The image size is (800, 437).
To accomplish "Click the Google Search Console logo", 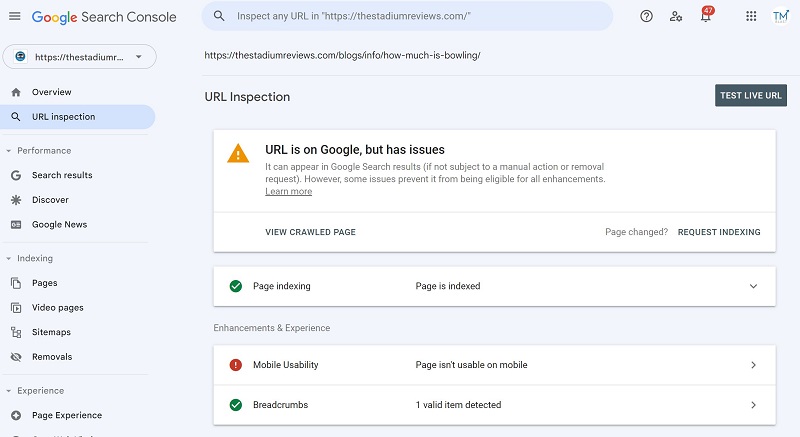I will [104, 17].
